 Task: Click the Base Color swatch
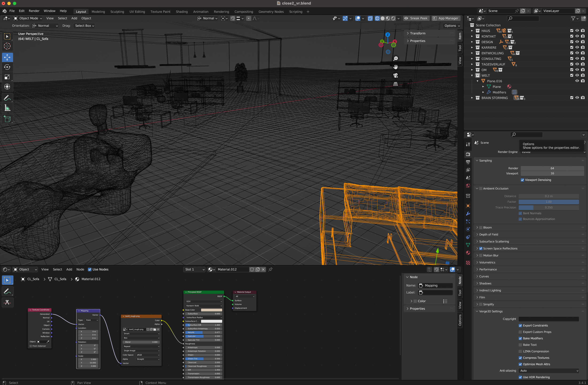[x=211, y=310]
